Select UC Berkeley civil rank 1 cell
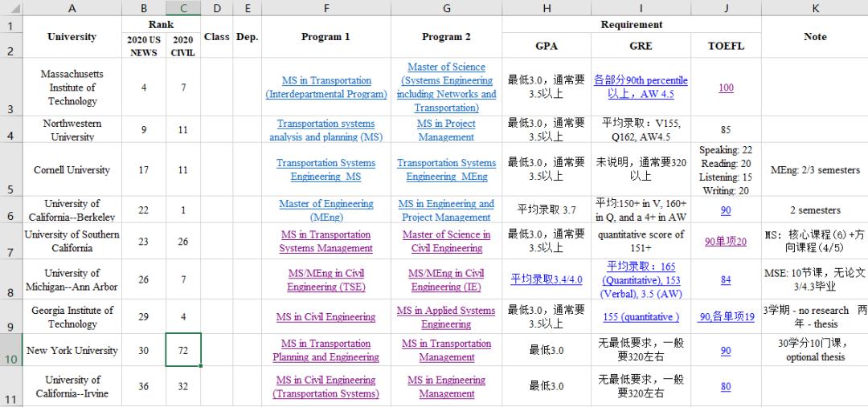Viewport: 868px width, 407px height. click(x=183, y=210)
